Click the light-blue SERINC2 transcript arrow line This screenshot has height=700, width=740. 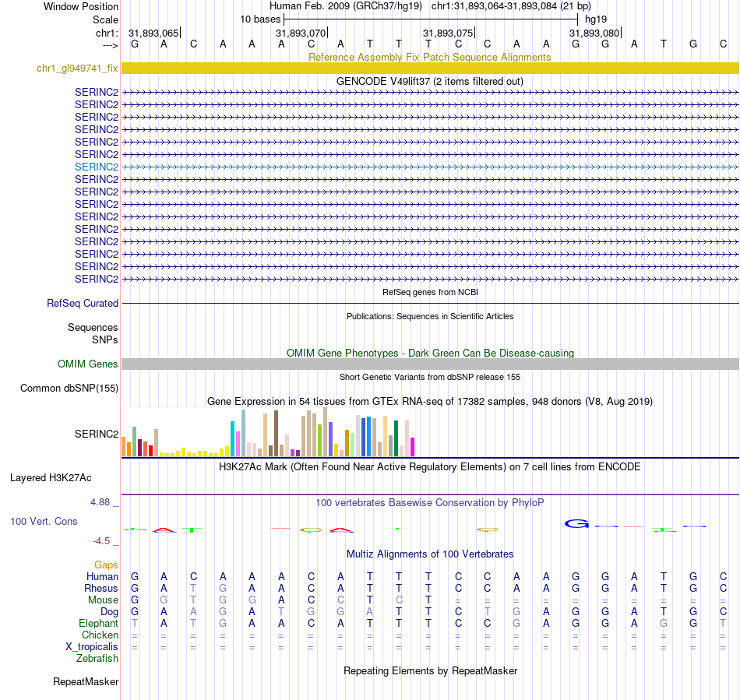pyautogui.click(x=430, y=167)
